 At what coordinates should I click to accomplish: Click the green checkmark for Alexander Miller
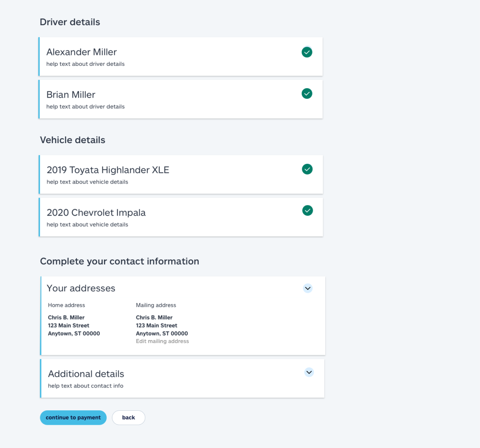click(307, 52)
